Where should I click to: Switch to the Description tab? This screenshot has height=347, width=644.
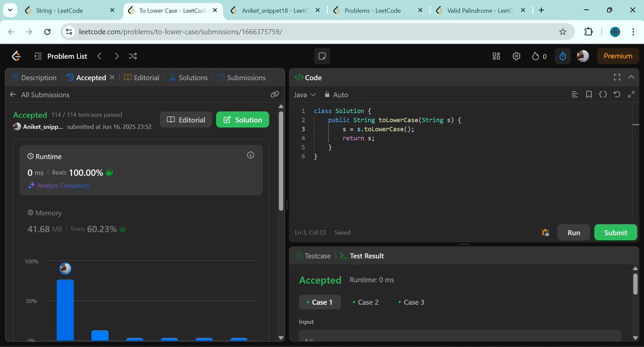[34, 78]
